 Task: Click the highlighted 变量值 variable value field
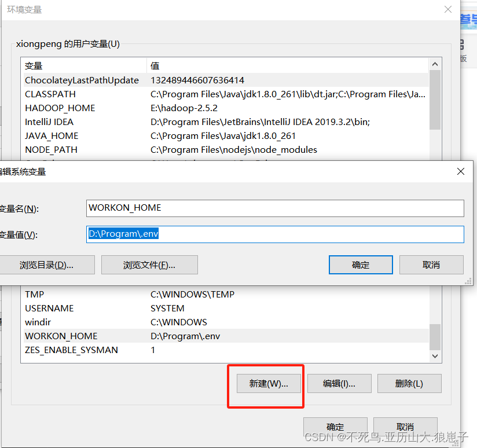[276, 234]
